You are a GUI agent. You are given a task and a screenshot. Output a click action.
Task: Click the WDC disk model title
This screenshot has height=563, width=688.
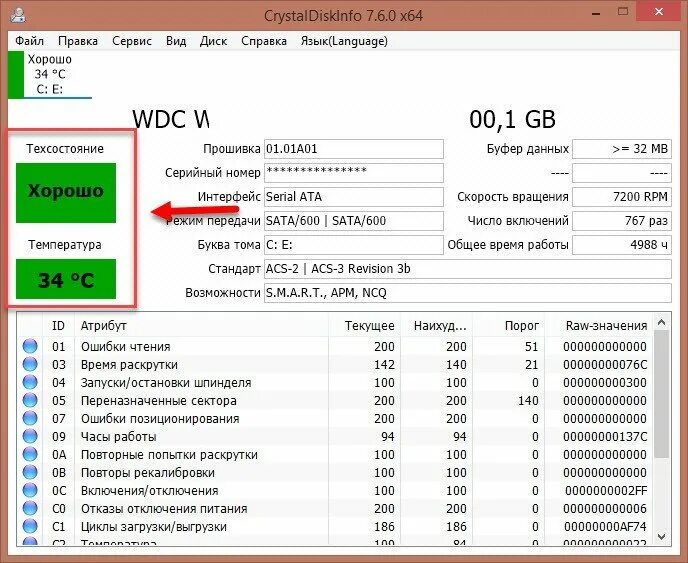click(x=171, y=119)
